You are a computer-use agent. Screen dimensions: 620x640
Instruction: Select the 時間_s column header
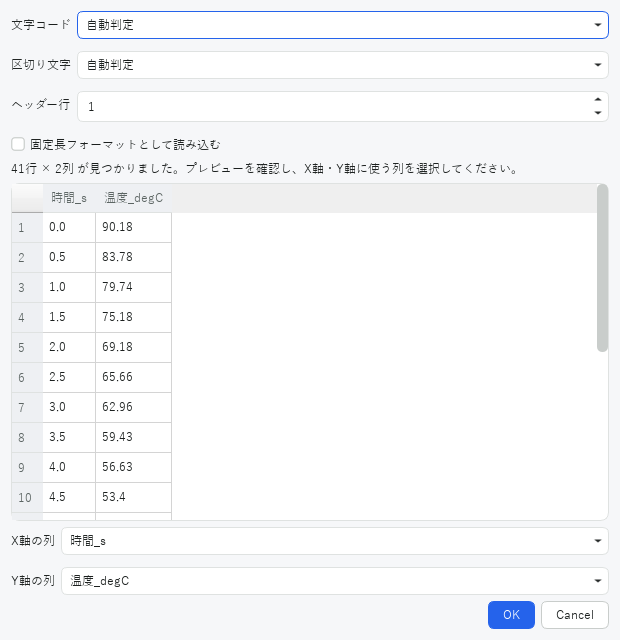(69, 198)
